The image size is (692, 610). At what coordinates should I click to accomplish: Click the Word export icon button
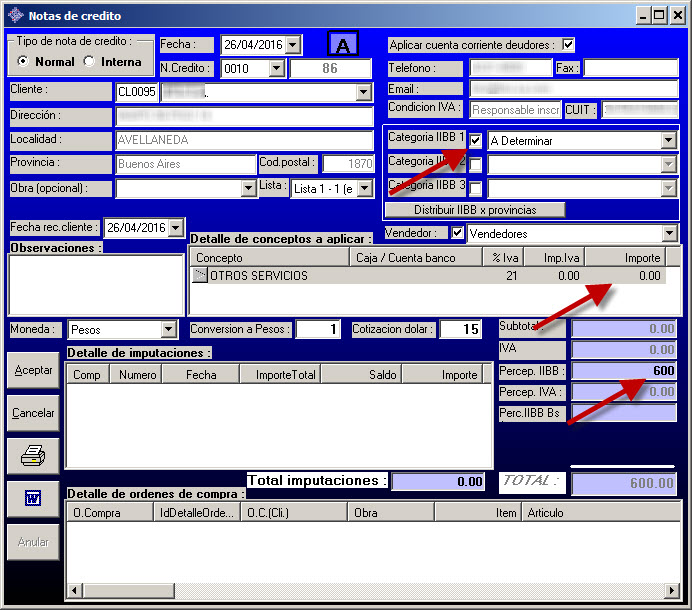[33, 499]
